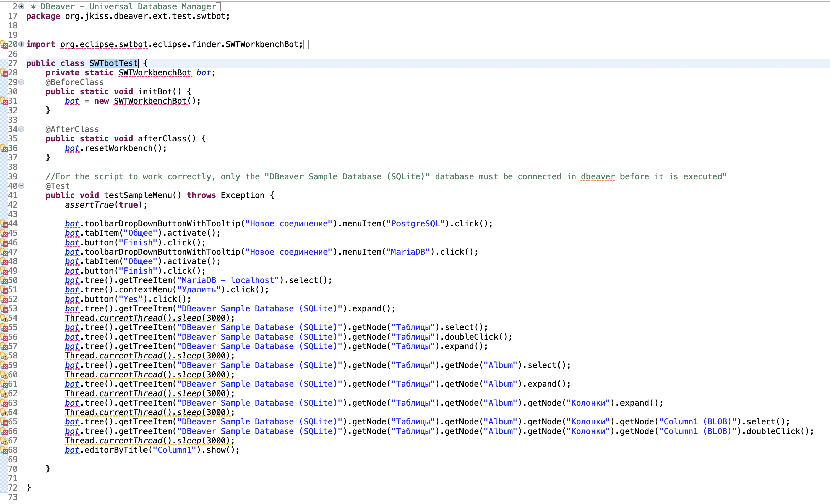Collapse the initBot method at line 29
This screenshot has width=830, height=504.
21,82
